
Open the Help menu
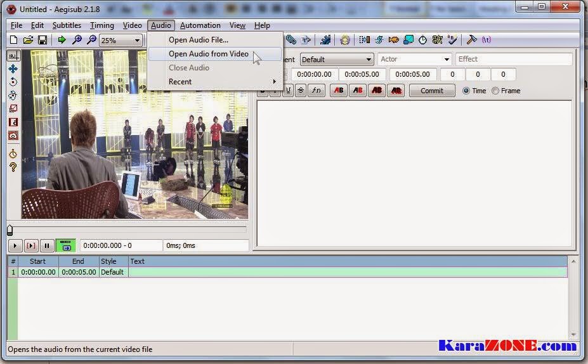[x=262, y=25]
